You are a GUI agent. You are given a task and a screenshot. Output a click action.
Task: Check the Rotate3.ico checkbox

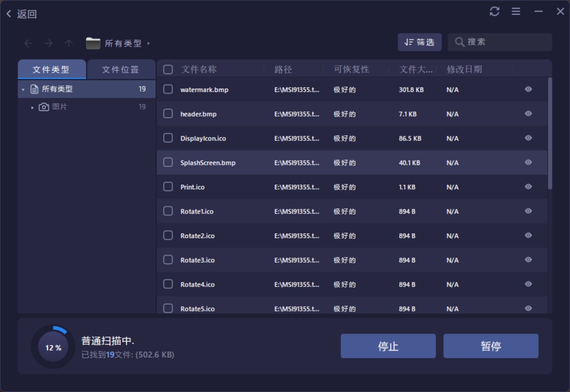coord(168,260)
